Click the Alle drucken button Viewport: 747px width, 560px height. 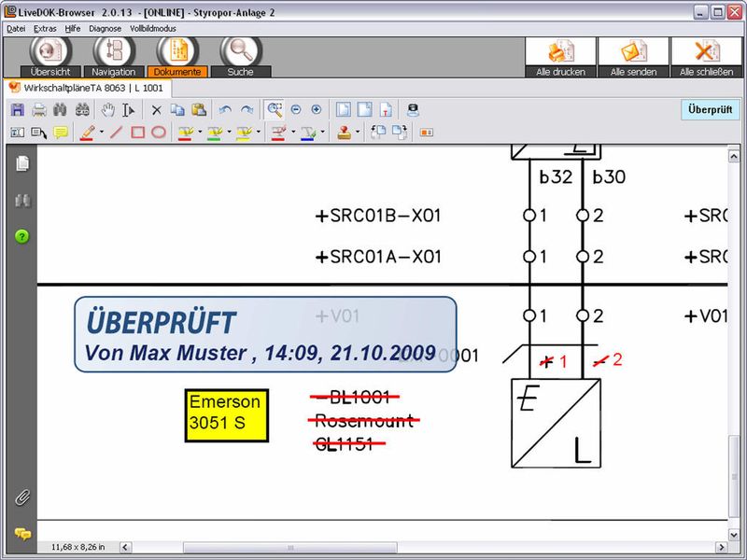(x=561, y=58)
